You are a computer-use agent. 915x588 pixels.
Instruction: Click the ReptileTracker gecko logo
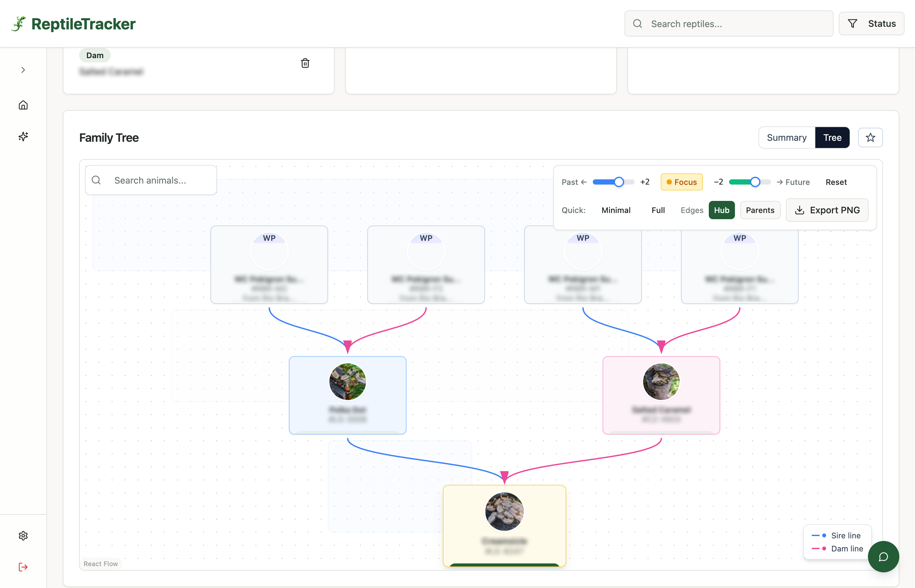pos(18,24)
